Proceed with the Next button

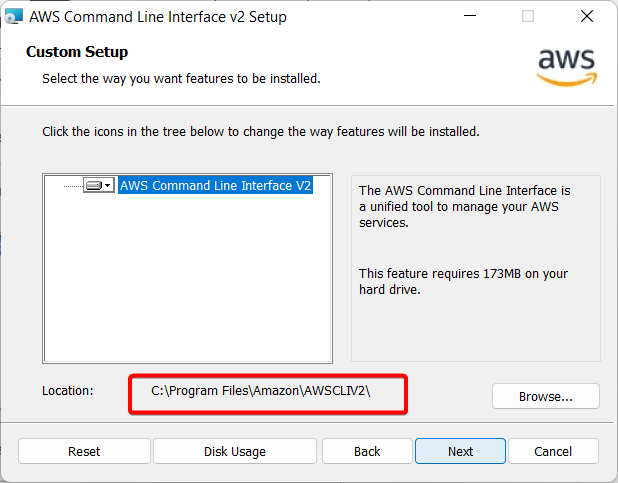[x=460, y=451]
